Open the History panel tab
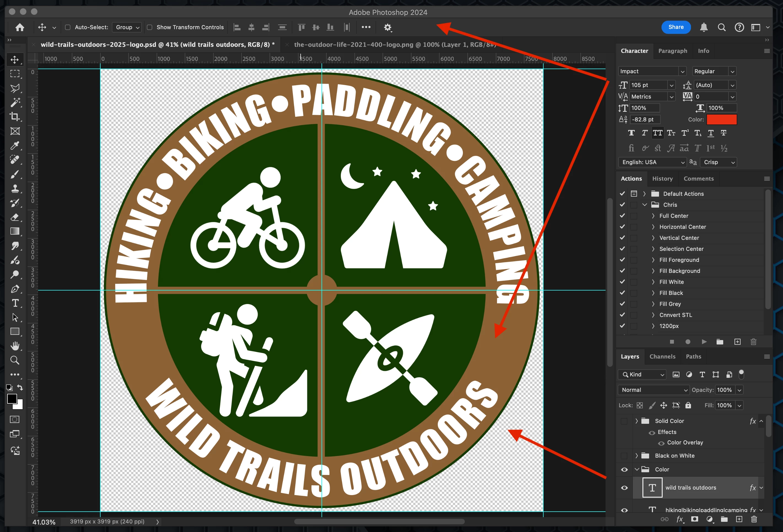 662,178
